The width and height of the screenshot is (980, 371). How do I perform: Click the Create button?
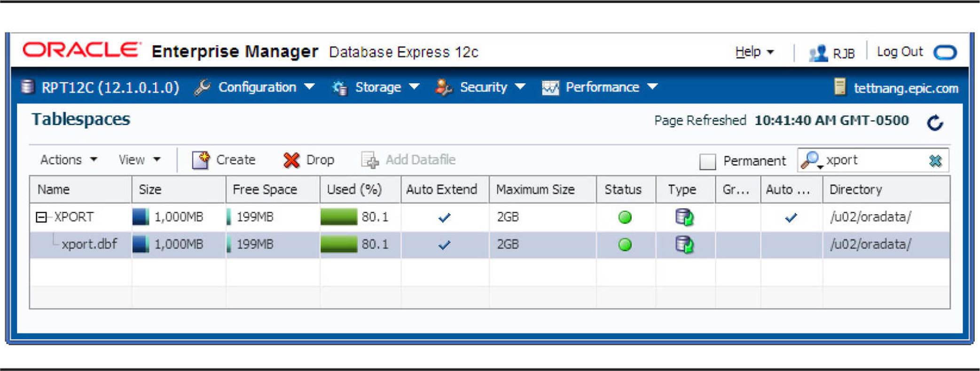coord(224,160)
